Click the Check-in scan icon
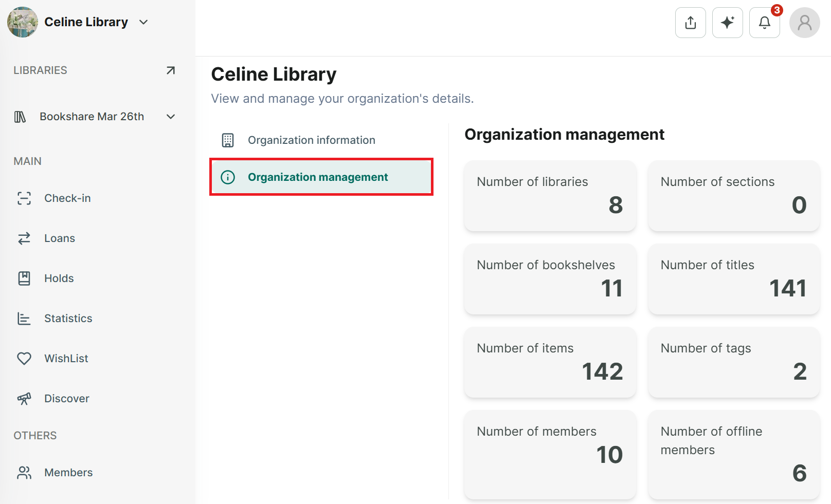This screenshot has height=504, width=831. (24, 198)
